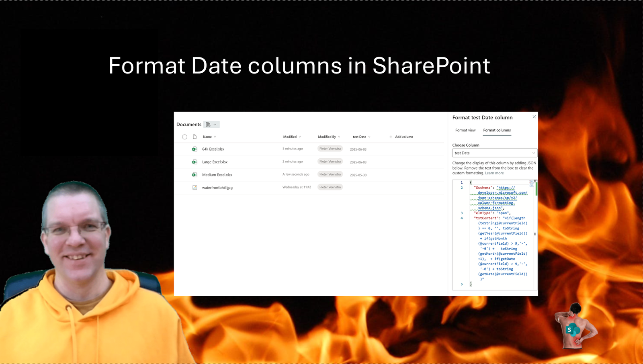Open the Medium Excel.xlsx file

pos(217,175)
